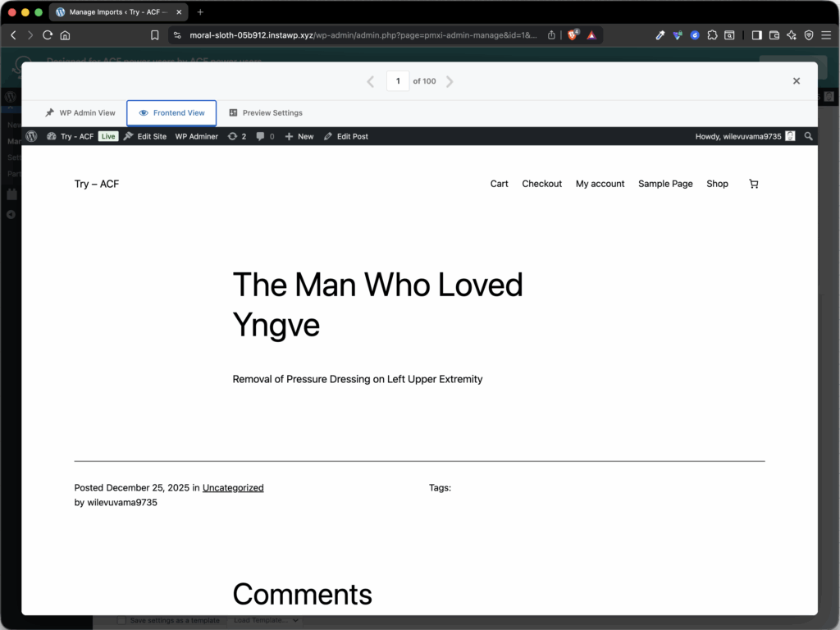
Task: Open comments icon in admin bar
Action: tap(265, 137)
